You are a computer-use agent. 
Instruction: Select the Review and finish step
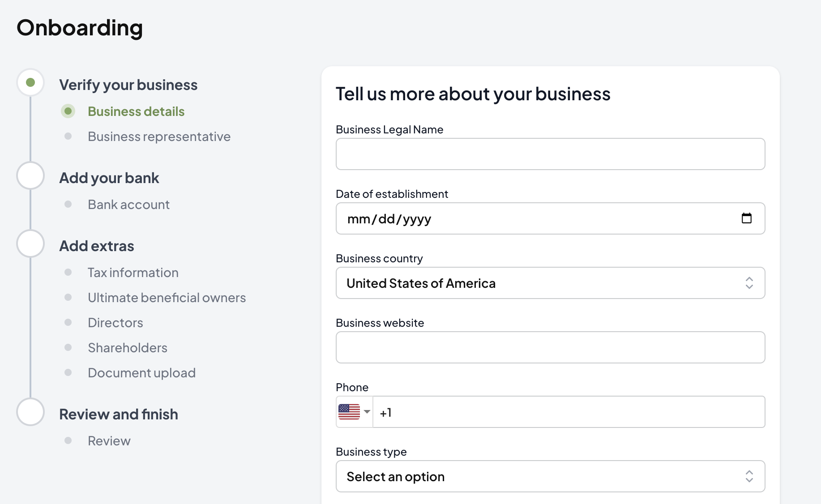(x=119, y=414)
